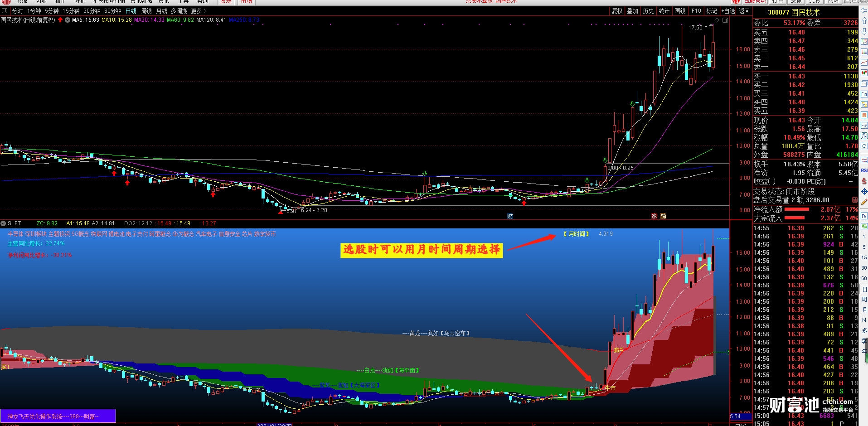Click the 市场 button in top bar

(x=246, y=1)
